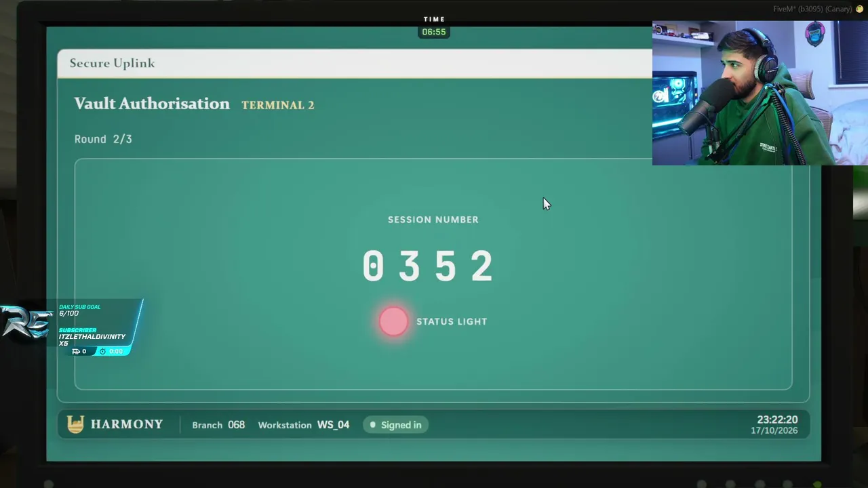Click the 23:22:20 clock readout

coord(777,420)
